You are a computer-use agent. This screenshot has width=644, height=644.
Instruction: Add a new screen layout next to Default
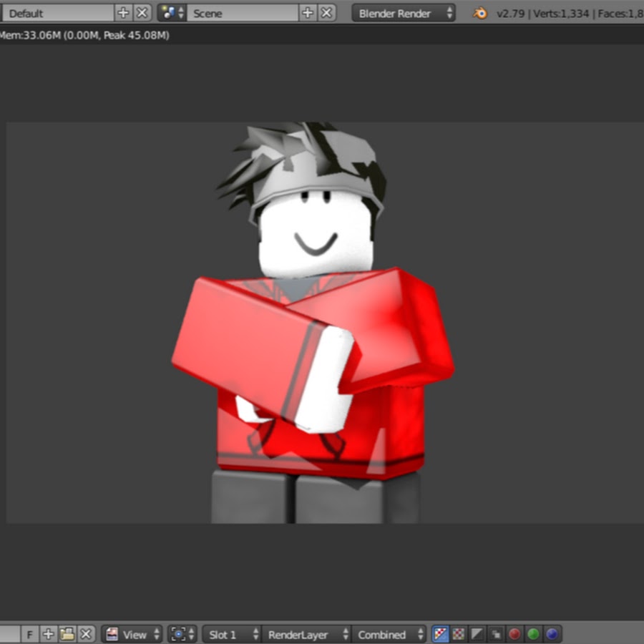pyautogui.click(x=123, y=13)
